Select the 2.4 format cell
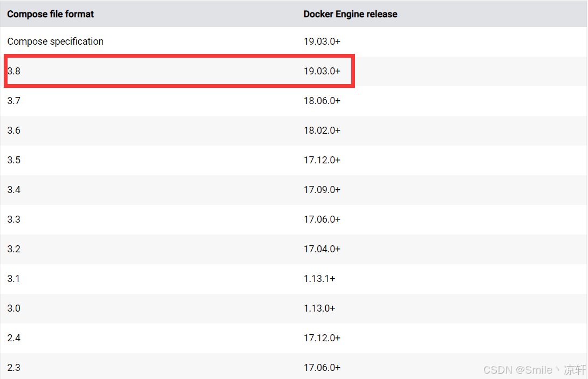The image size is (588, 379). [x=14, y=338]
